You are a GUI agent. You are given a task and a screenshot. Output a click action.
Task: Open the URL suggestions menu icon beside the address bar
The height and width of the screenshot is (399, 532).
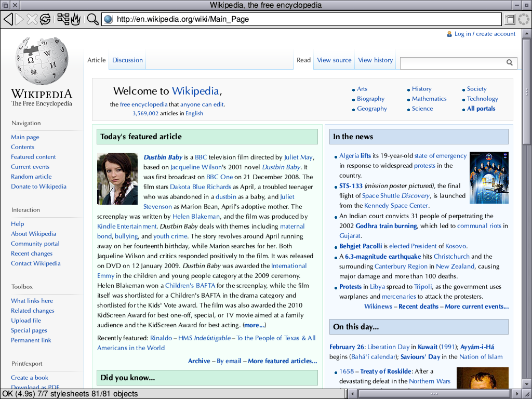tap(510, 19)
